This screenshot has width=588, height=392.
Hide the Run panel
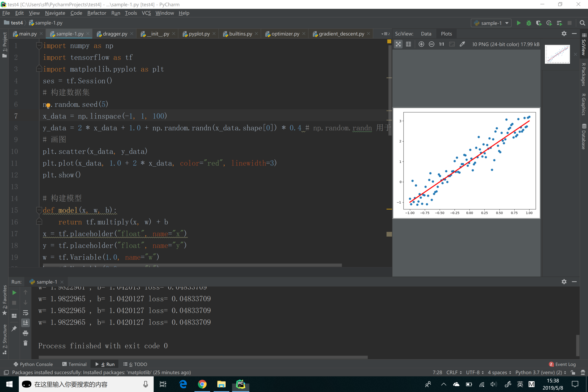(574, 282)
